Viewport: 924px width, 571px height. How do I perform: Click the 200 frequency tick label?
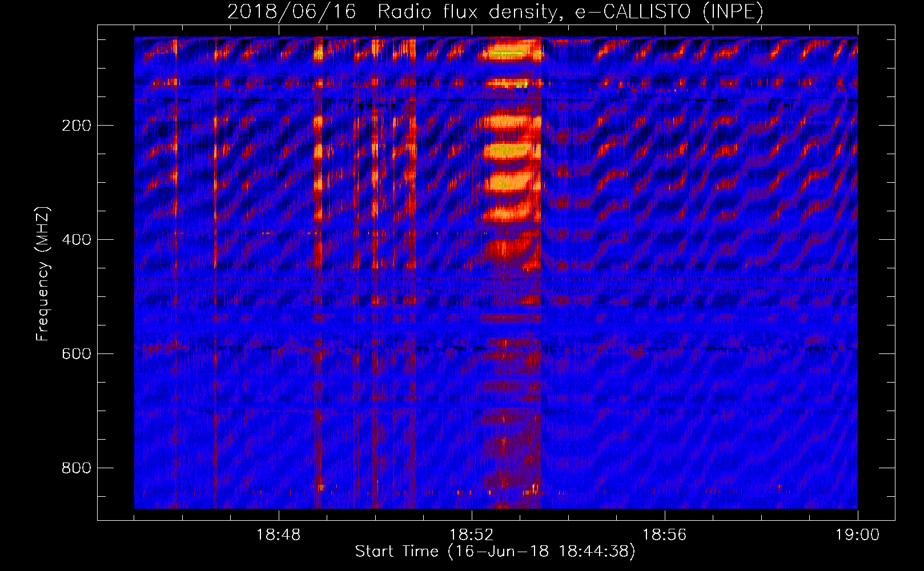point(77,126)
